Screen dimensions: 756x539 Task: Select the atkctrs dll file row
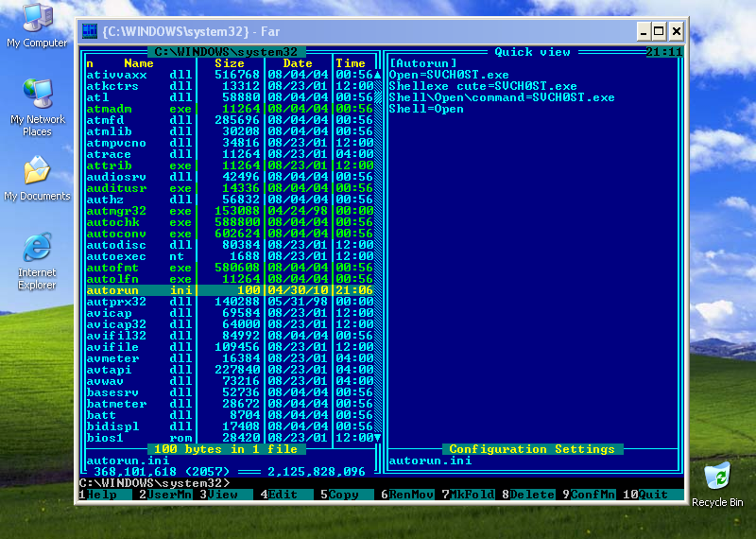tap(230, 86)
